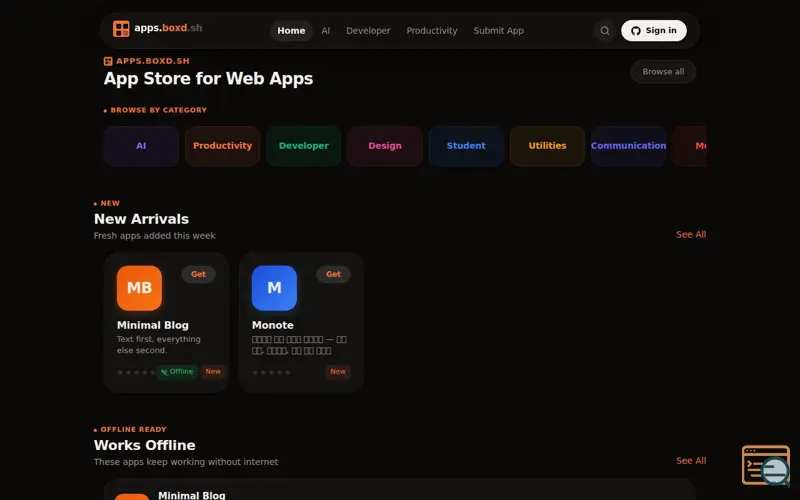Select the Productivity category tile
This screenshot has height=500, width=800.
(222, 146)
